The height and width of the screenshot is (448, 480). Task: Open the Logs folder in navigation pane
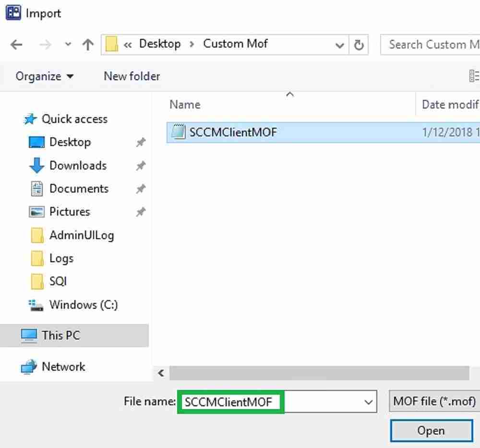click(x=61, y=258)
